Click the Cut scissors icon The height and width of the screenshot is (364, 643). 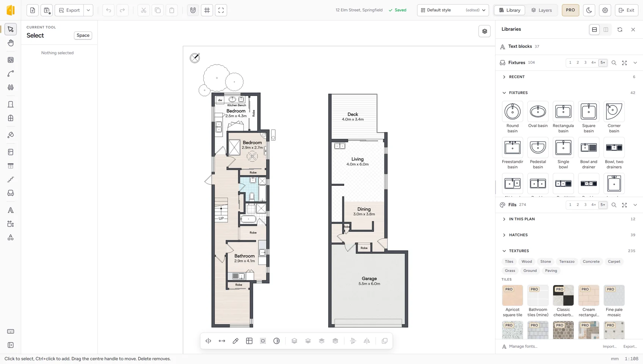144,10
